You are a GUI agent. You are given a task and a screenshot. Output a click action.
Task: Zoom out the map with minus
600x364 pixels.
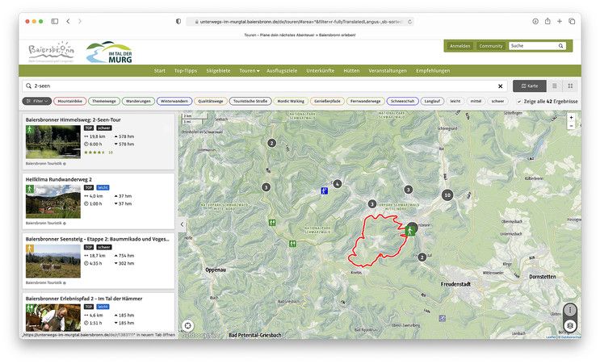tap(571, 125)
